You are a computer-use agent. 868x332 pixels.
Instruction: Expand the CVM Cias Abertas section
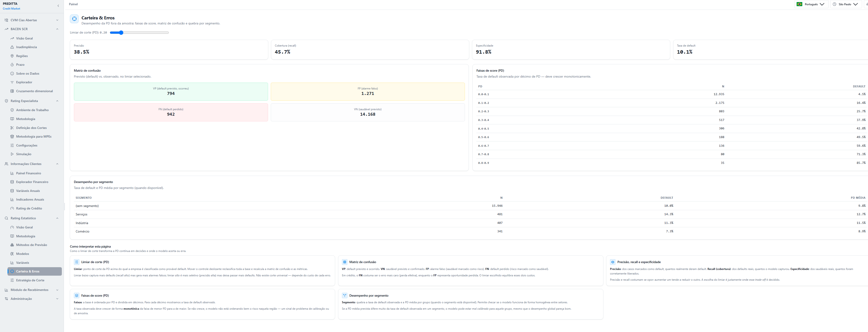(32, 20)
